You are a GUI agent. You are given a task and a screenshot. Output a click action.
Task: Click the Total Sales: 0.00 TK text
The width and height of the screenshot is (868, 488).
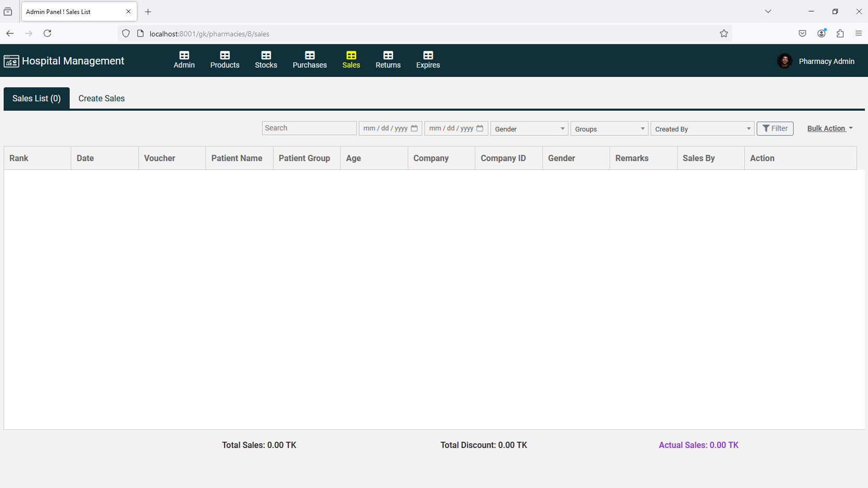(259, 445)
